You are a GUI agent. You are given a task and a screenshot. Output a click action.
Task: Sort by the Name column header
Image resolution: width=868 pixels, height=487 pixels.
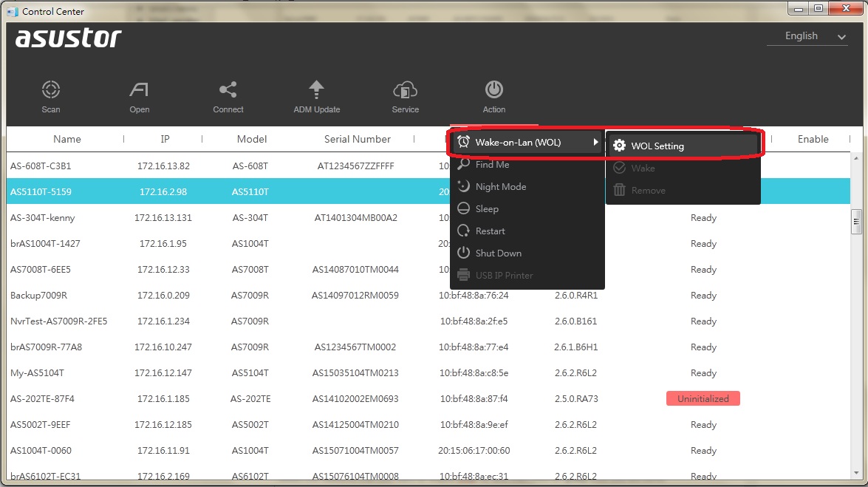click(x=67, y=139)
